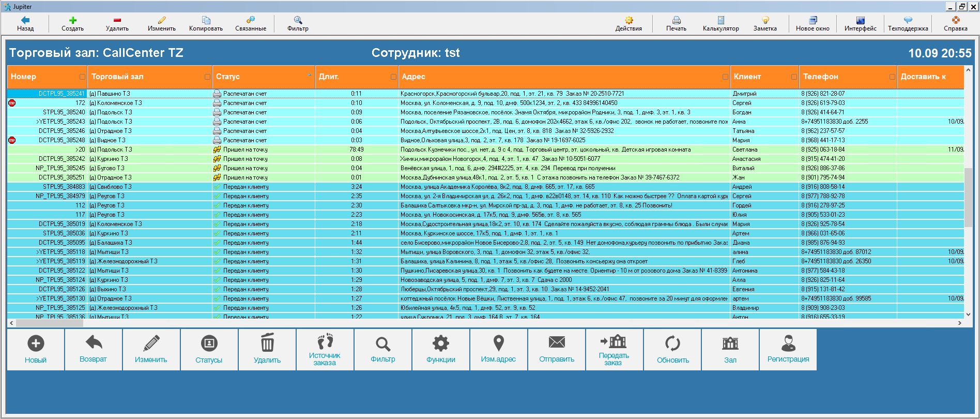This screenshot has height=419, width=980.
Task: Click the stop icon on order 172 row
Action: pos(12,103)
